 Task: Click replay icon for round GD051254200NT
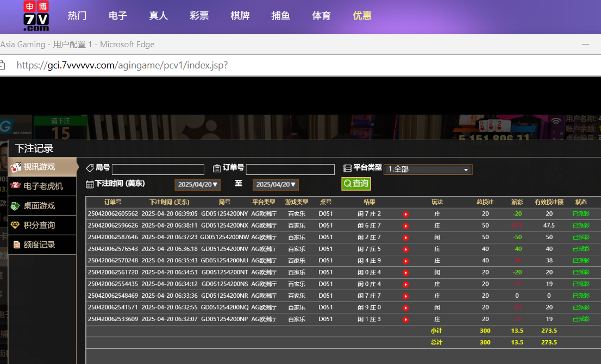[405, 273]
